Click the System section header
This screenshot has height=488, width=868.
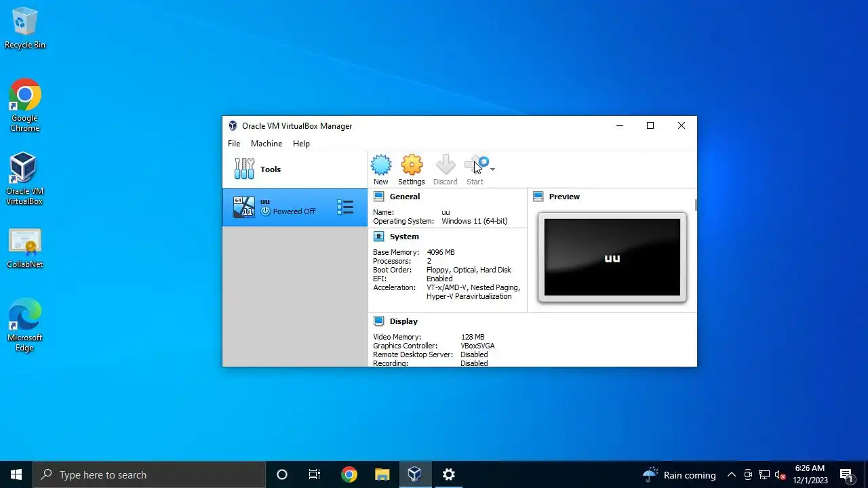(404, 237)
